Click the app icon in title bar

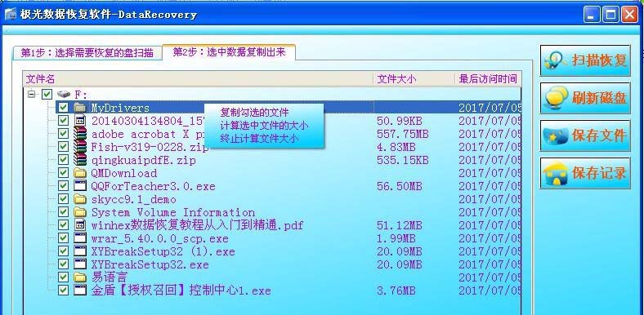click(11, 15)
